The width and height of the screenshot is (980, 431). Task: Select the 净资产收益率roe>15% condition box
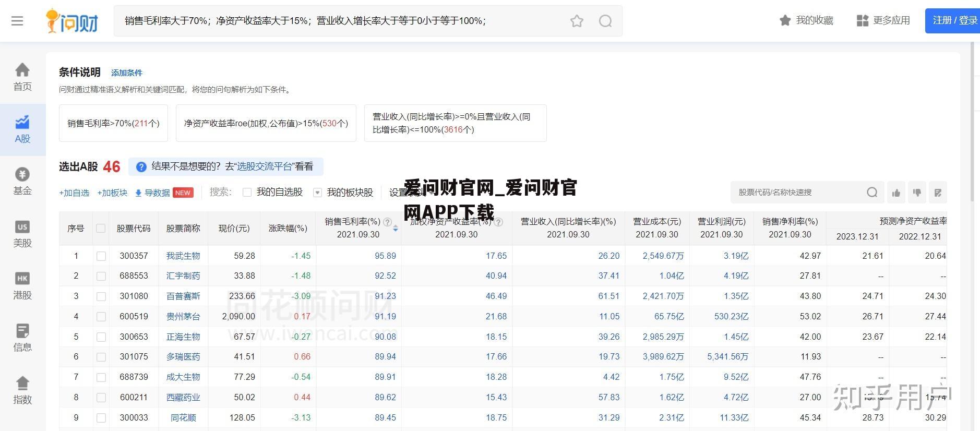click(266, 123)
